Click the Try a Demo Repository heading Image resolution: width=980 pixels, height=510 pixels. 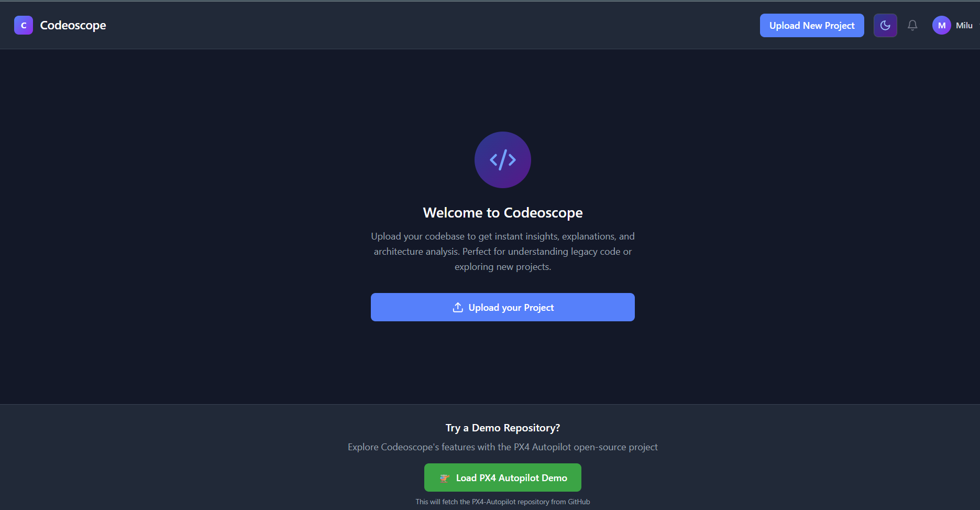(x=503, y=428)
